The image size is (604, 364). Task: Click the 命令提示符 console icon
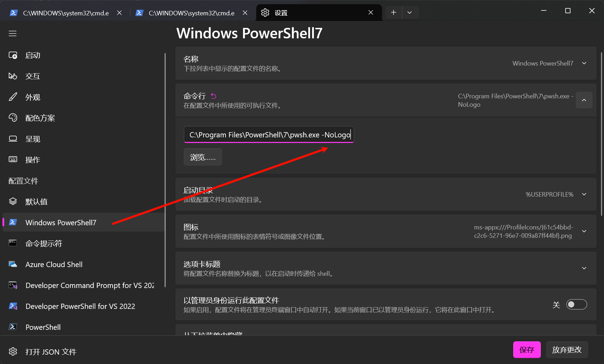[13, 243]
